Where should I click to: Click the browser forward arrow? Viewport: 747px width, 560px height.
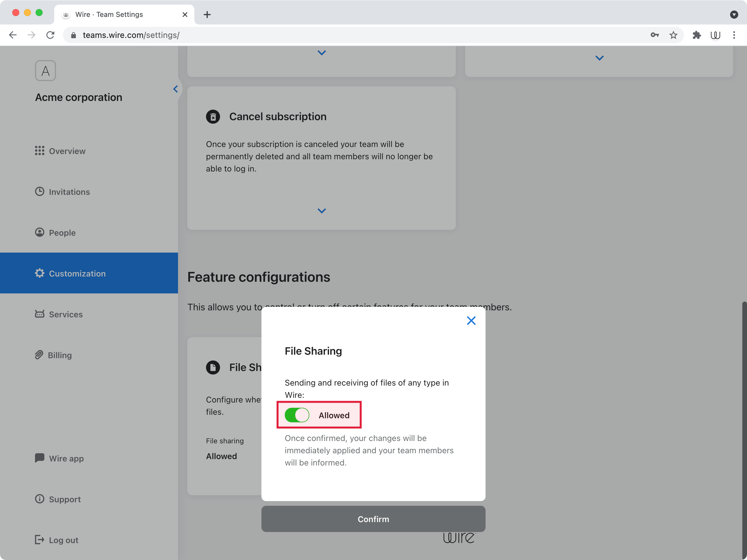tap(32, 35)
